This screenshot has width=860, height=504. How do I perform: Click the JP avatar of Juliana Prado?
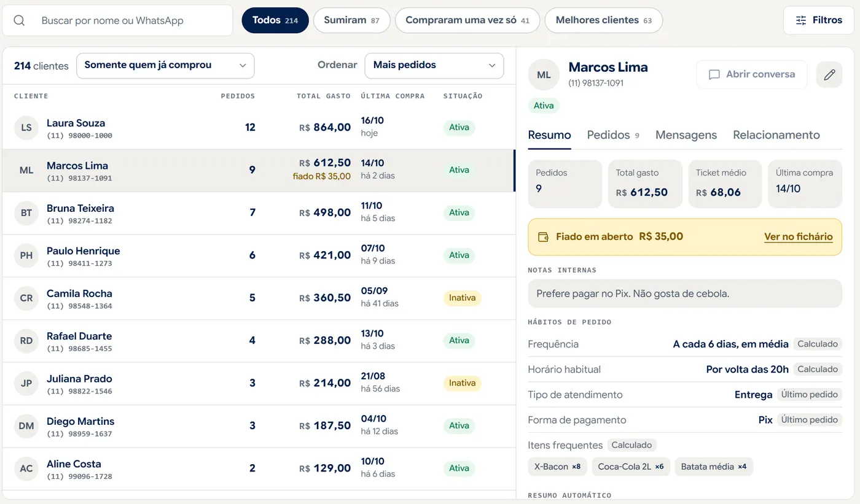26,383
